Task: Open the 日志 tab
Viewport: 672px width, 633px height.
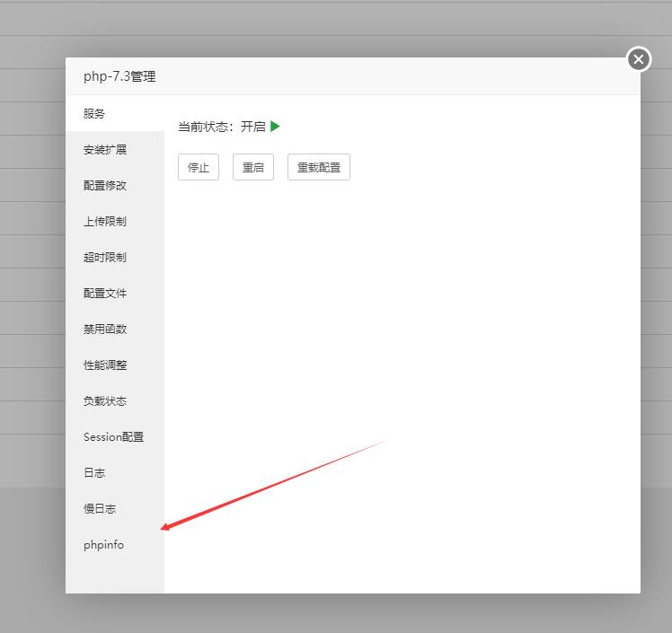Action: tap(115, 473)
